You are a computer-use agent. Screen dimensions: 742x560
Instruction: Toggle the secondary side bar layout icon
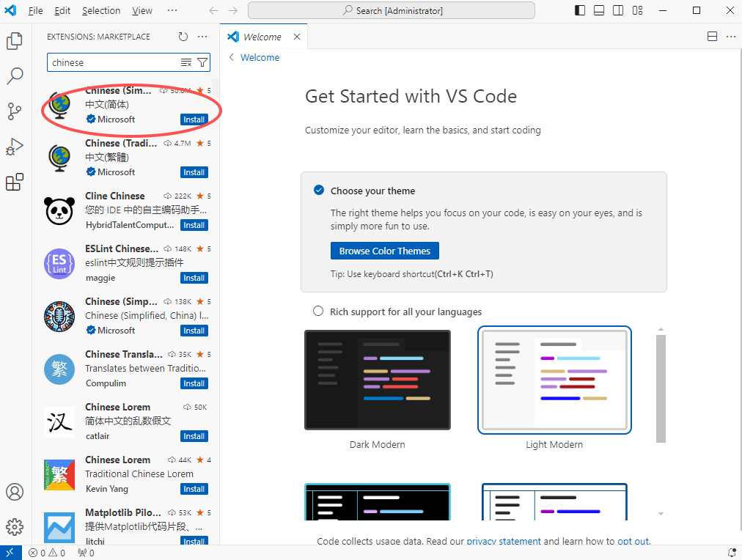[618, 10]
